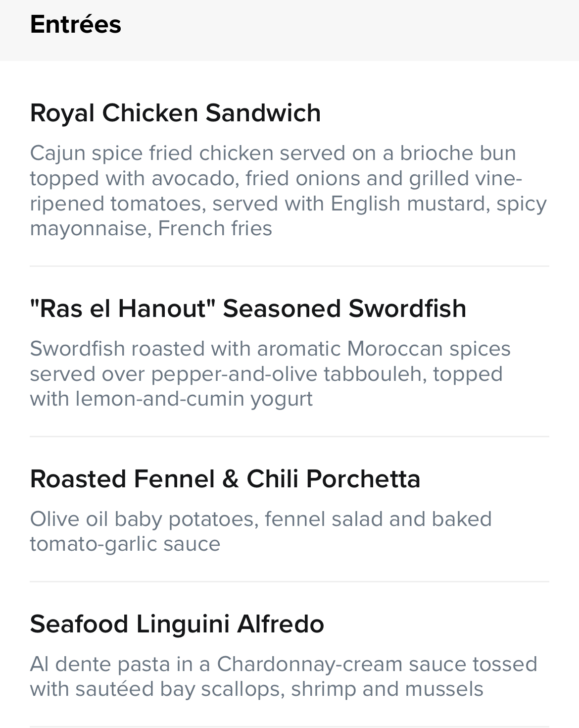
Task: Click the word Alfredo in fourth title
Action: click(x=281, y=624)
